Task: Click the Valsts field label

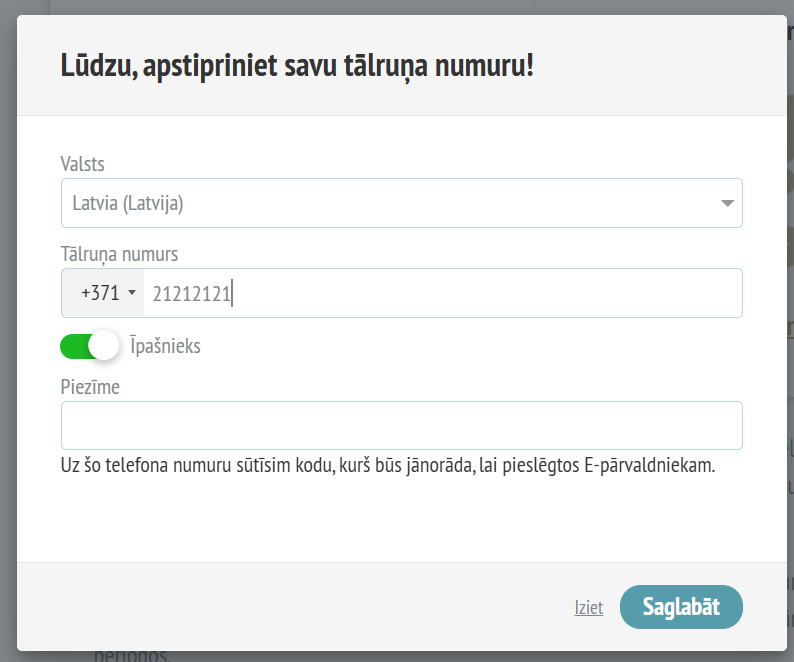Action: pyautogui.click(x=83, y=164)
